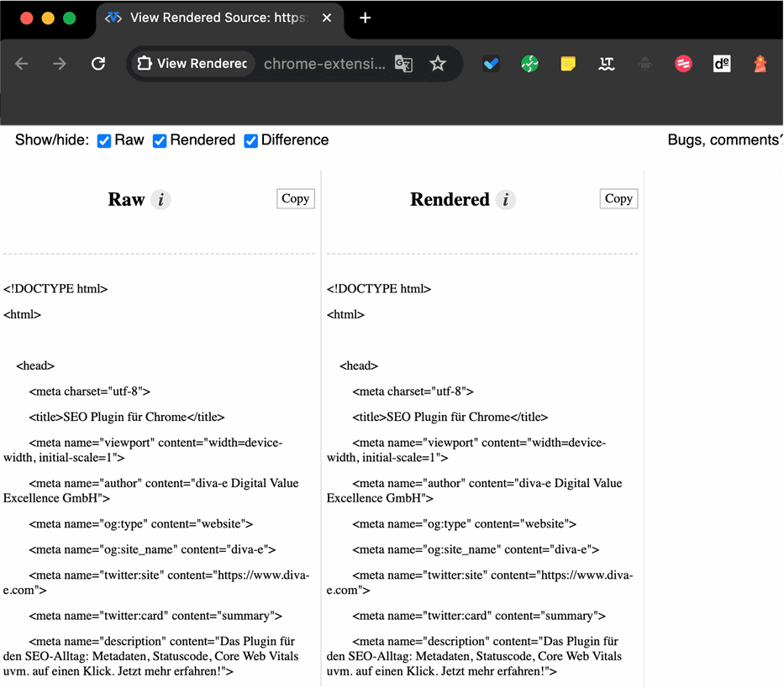Click the og:type meta line in Raw column
Viewport: 784px width, 688px height.
(x=141, y=524)
